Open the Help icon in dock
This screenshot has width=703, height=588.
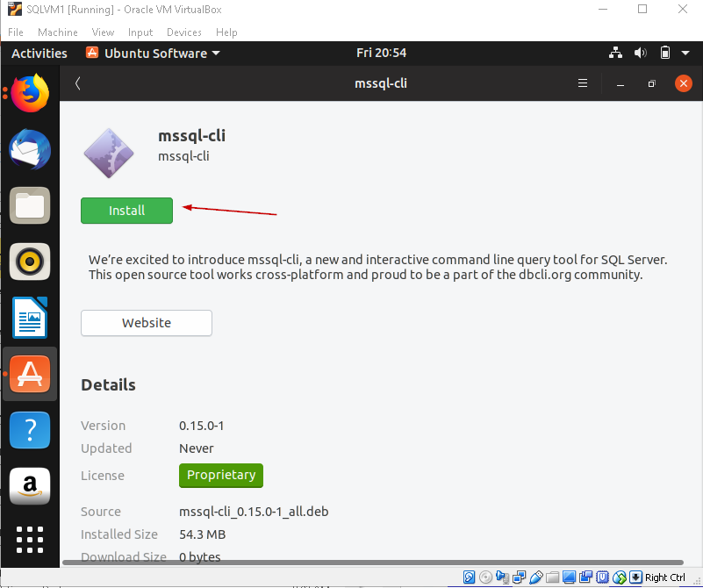click(30, 430)
